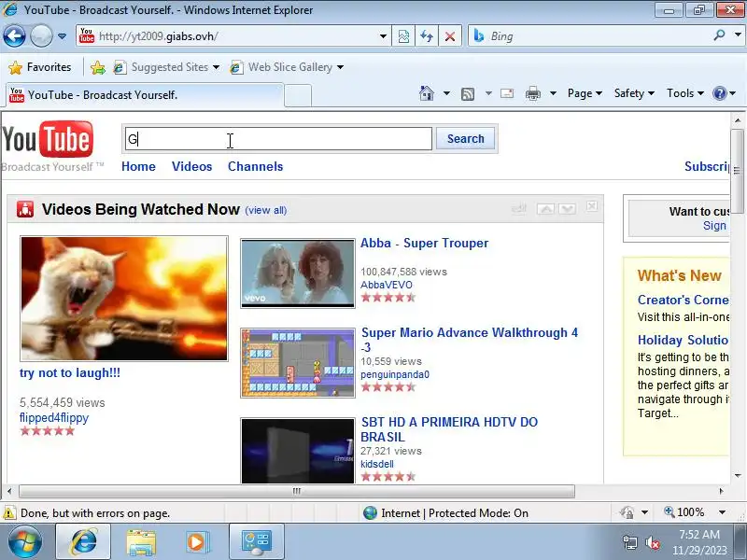Open the search provider dropdown arrow

[738, 35]
